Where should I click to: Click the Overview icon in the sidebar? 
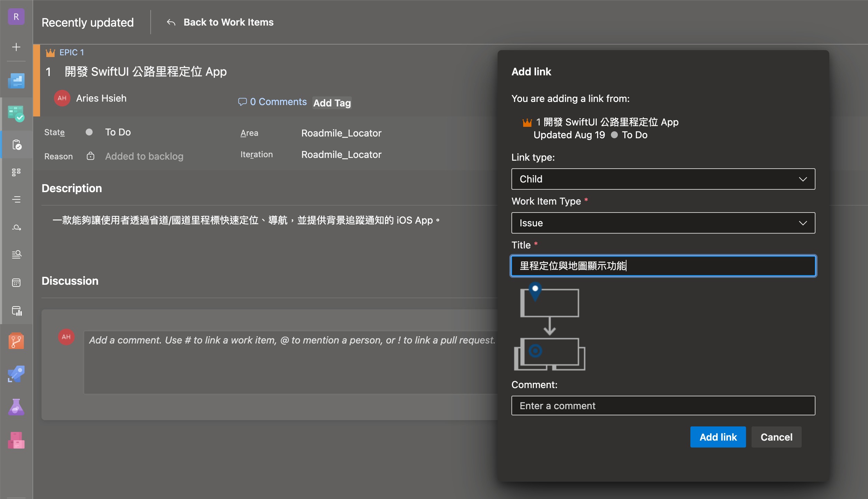[16, 81]
